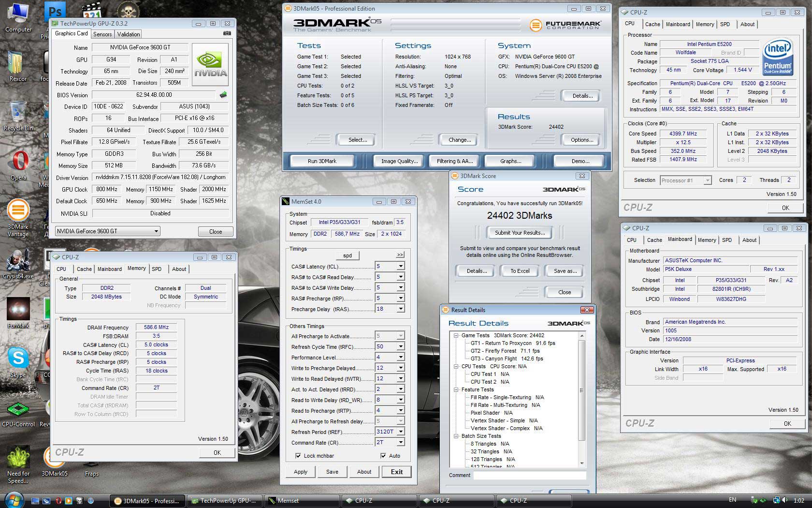The width and height of the screenshot is (812, 508).
Task: Select GT2 - Firefly Forest result row
Action: 505,351
